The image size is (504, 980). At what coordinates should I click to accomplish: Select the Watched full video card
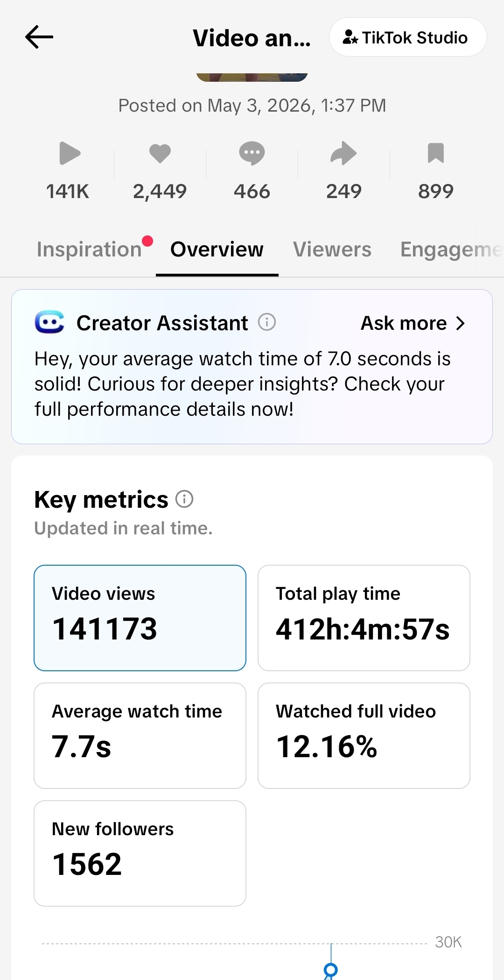pos(364,736)
